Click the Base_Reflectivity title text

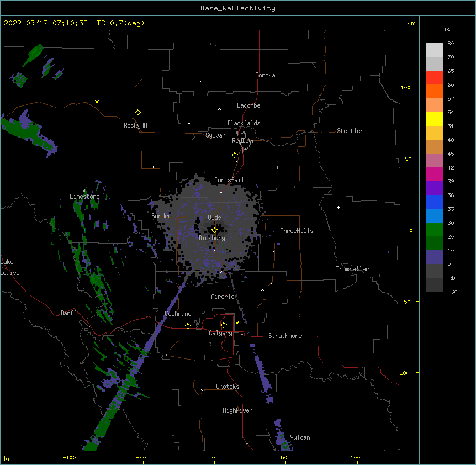(238, 8)
